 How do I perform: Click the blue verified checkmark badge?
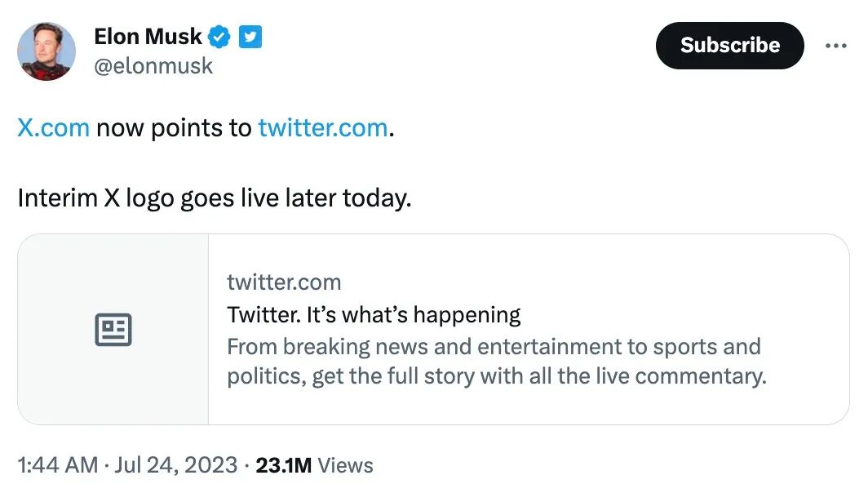pyautogui.click(x=219, y=37)
